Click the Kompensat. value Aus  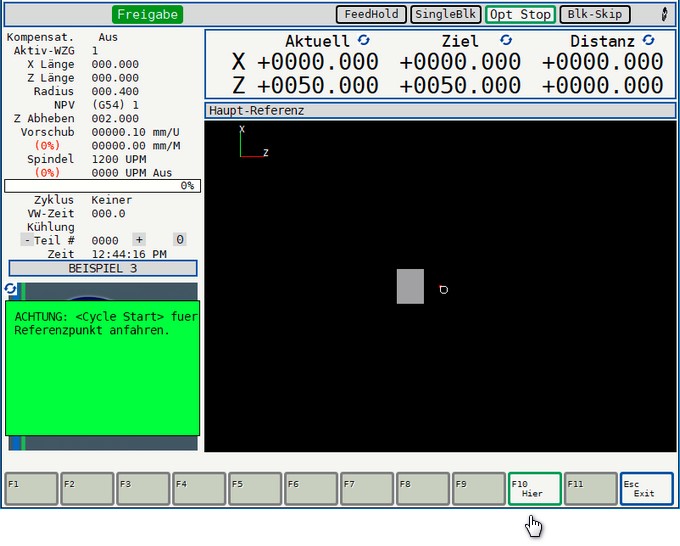(108, 37)
